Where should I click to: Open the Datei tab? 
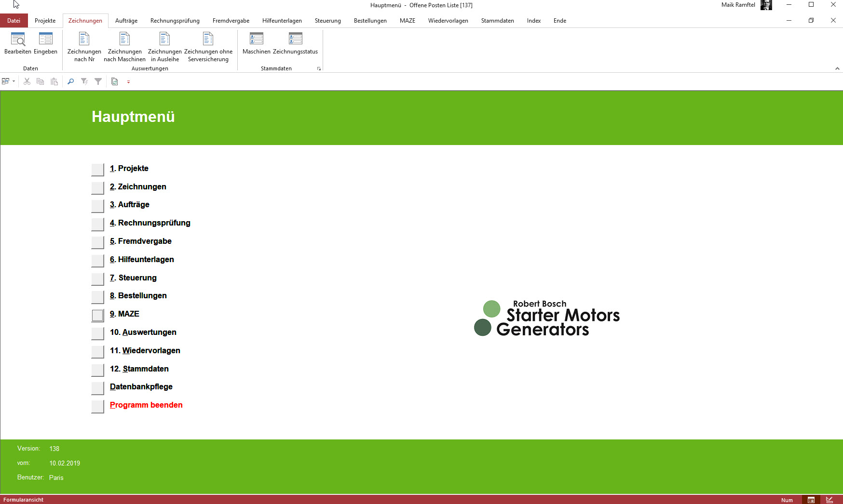(x=14, y=21)
